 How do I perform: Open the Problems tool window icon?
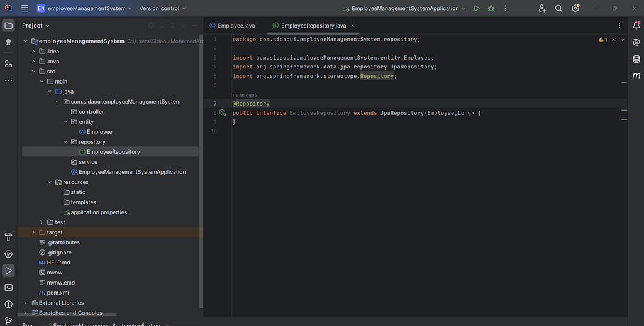point(8,304)
